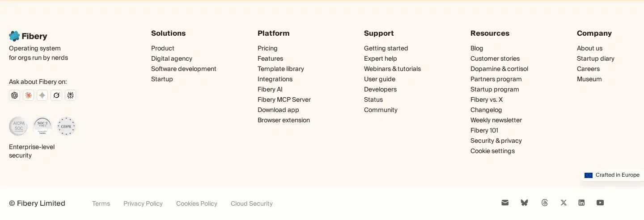Open the Features link
The image size is (644, 220).
pyautogui.click(x=270, y=58)
